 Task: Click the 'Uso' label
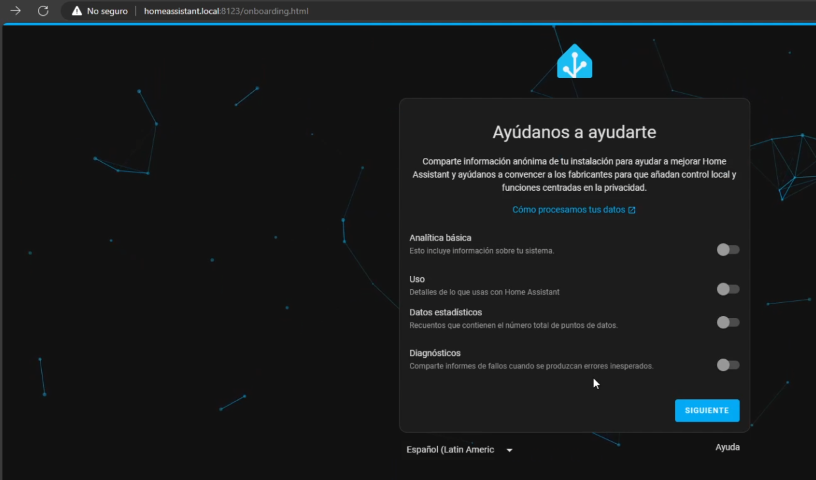(417, 279)
